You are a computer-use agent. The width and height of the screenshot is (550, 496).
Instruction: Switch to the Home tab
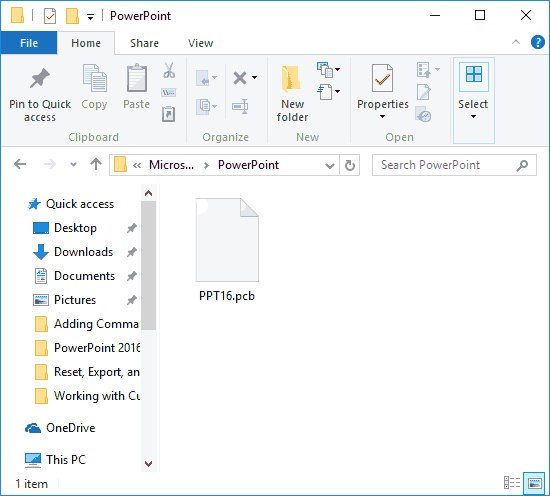point(86,43)
